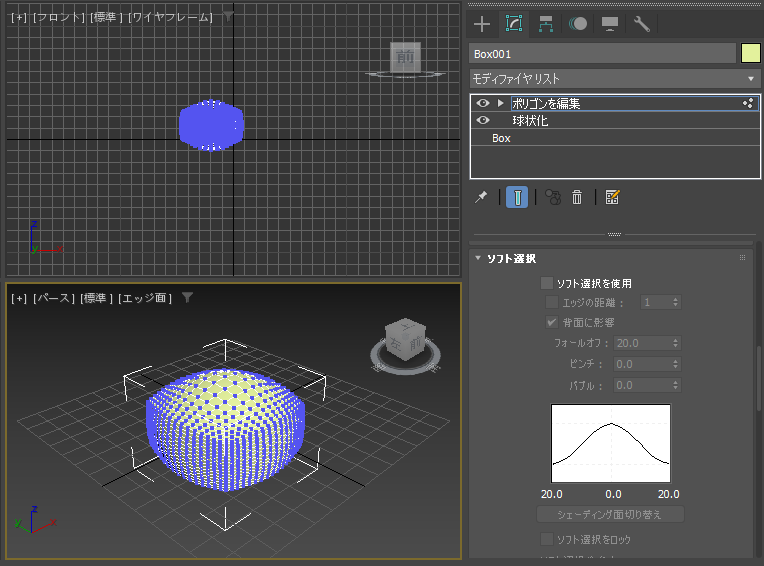Open perspective viewport [エッジ面] shading menu
The height and width of the screenshot is (566, 764).
pos(145,298)
